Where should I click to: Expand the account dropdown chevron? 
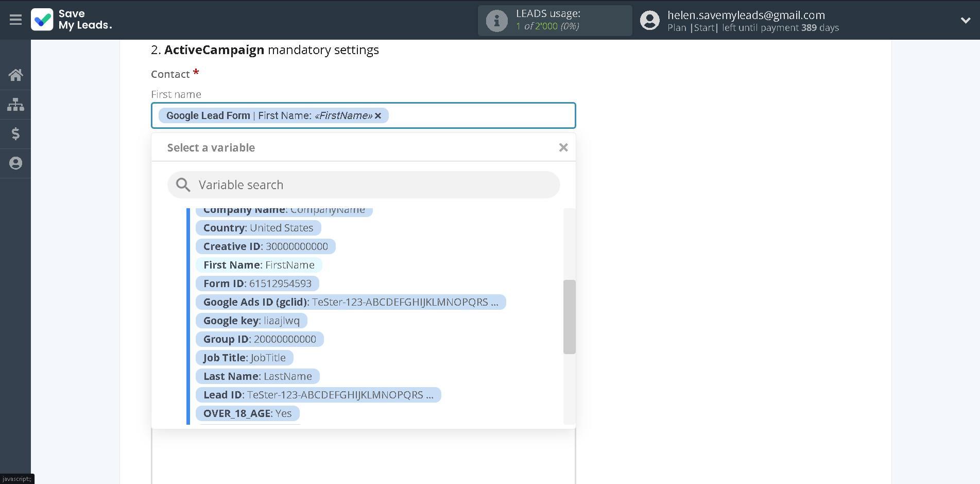tap(966, 21)
